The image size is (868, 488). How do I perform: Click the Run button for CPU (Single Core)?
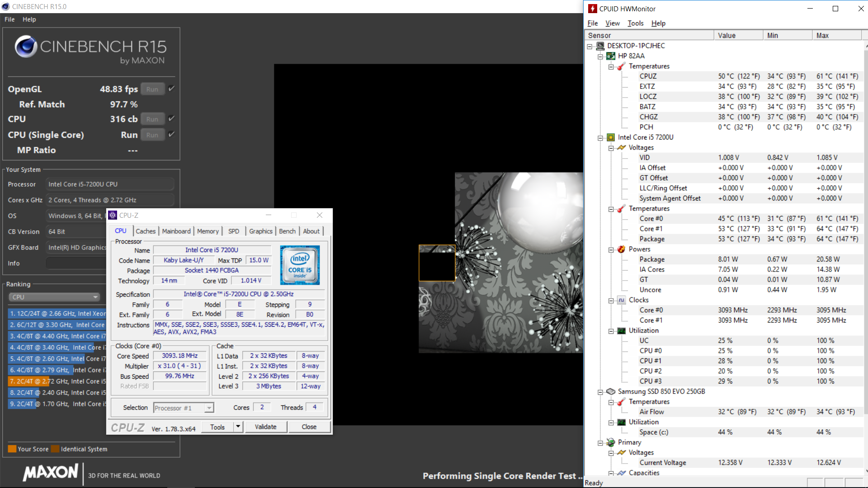click(152, 135)
